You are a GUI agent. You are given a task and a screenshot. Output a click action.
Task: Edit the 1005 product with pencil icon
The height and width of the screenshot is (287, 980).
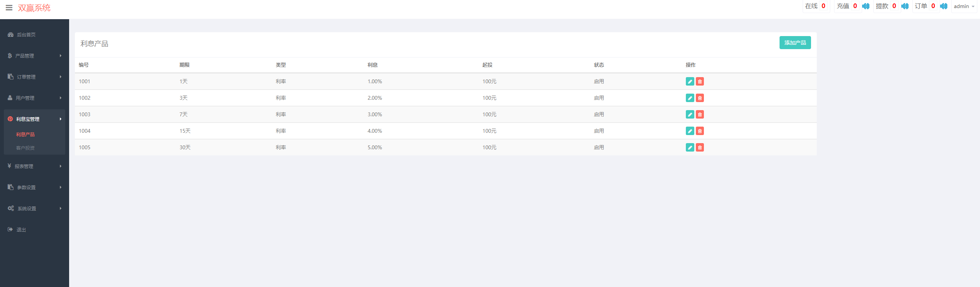tap(690, 147)
